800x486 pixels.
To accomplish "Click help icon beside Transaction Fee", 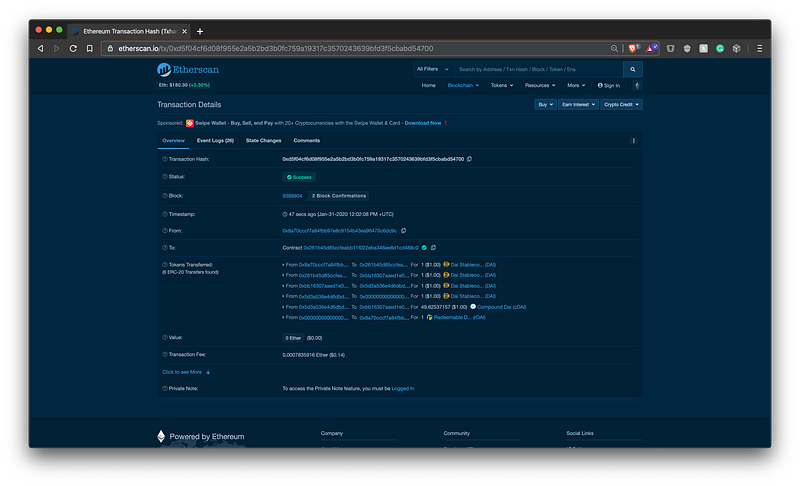I will pyautogui.click(x=165, y=354).
